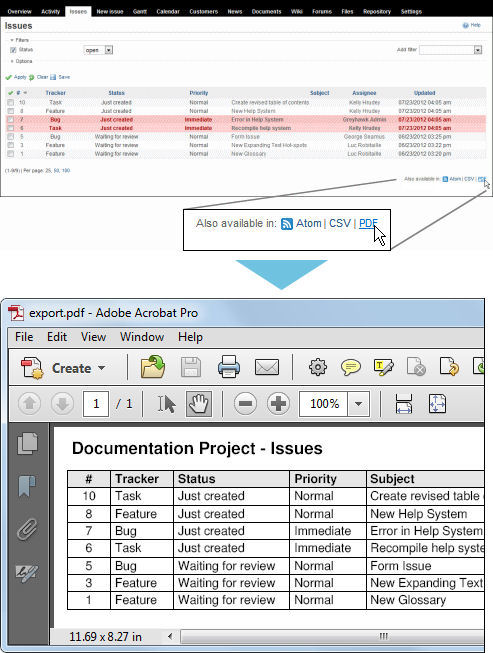Image resolution: width=493 pixels, height=653 pixels.
Task: Add a sticky note comment
Action: click(351, 368)
